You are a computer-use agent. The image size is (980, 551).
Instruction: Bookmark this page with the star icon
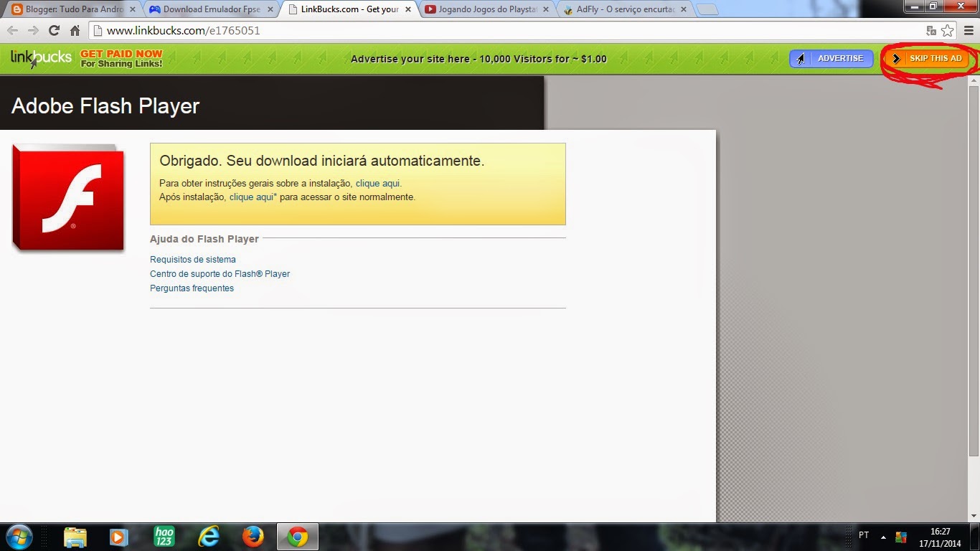(x=947, y=31)
